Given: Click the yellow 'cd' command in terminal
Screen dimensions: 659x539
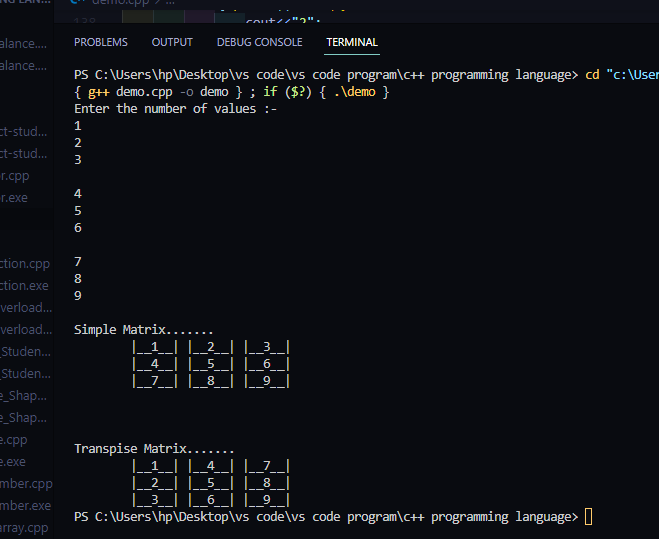Looking at the screenshot, I should [x=592, y=75].
